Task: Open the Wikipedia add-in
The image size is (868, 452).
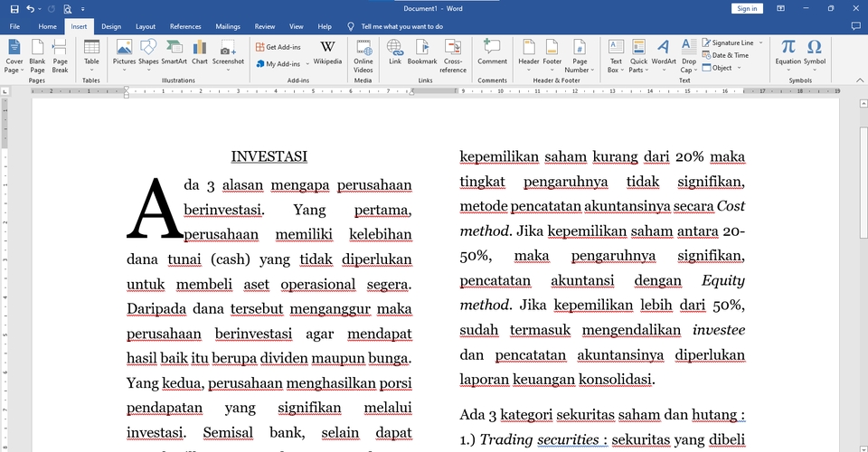Action: tap(327, 53)
